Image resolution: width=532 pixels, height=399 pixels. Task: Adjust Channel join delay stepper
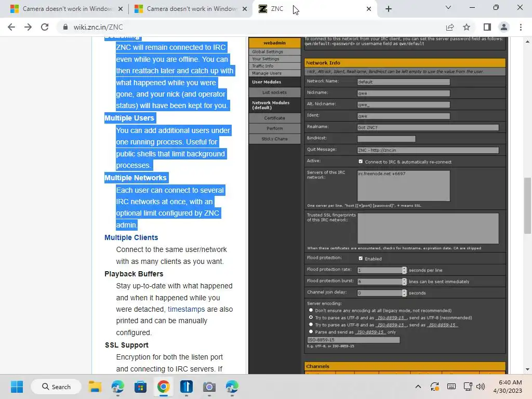coord(404,293)
